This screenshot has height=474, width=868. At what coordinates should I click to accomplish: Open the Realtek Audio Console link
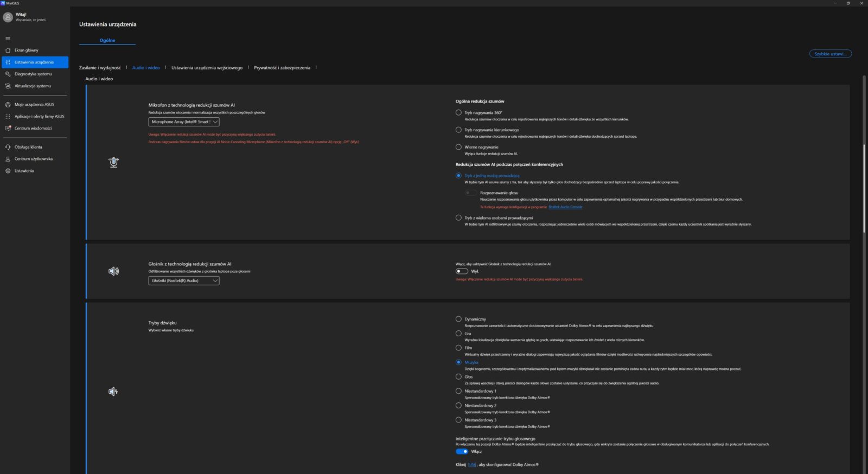565,207
